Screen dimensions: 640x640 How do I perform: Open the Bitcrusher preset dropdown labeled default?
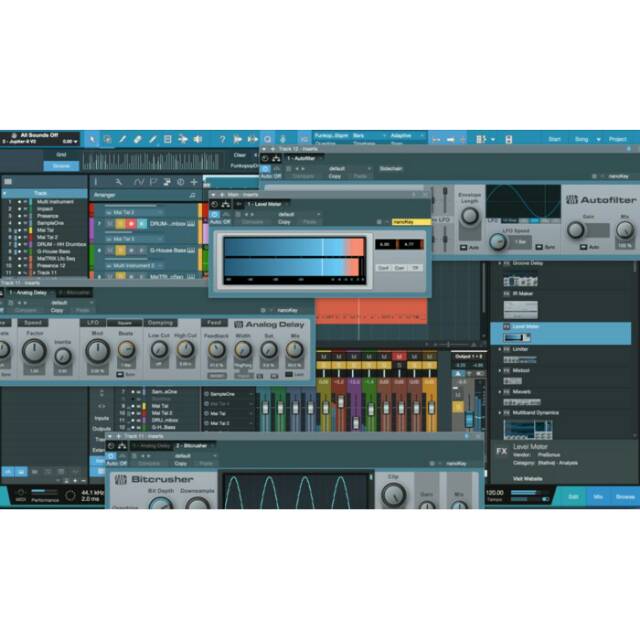(x=196, y=456)
